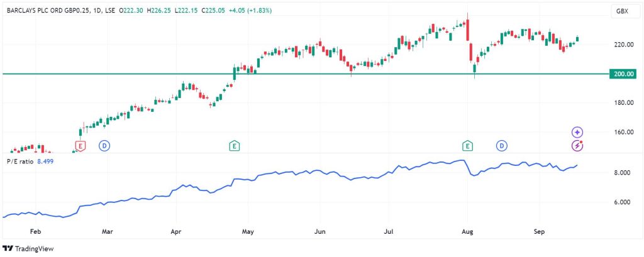Screen dimensions: 644x257
Task: Open the green E earnings marker near May
Action: tap(235, 145)
